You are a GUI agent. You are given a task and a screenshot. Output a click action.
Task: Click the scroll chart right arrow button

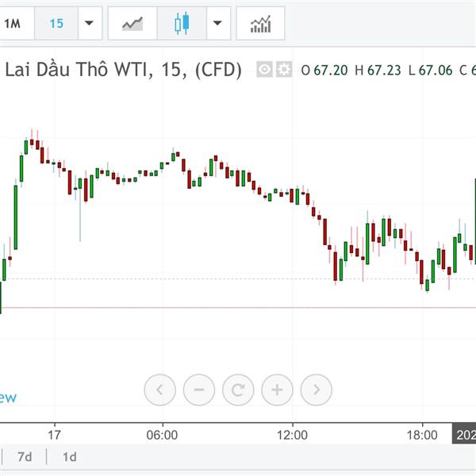click(x=317, y=390)
